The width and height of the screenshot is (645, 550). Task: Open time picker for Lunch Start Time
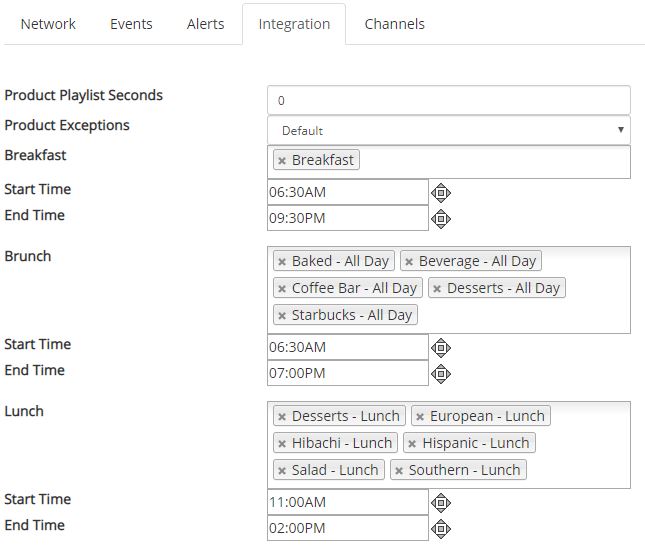point(441,503)
